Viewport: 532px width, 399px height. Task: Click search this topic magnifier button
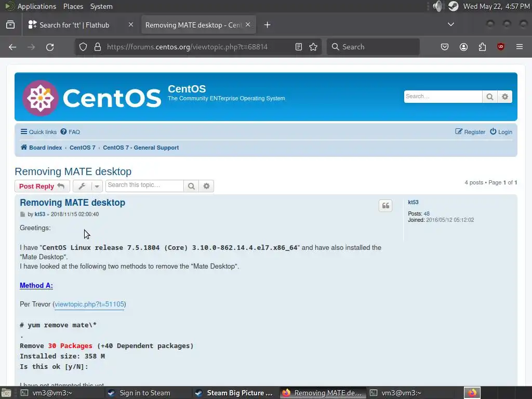tap(191, 186)
